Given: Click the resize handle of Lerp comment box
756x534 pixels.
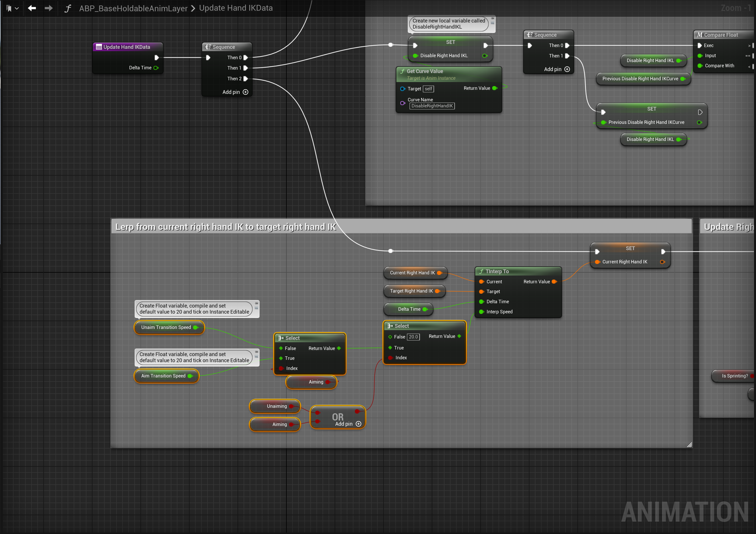Looking at the screenshot, I should [x=689, y=444].
